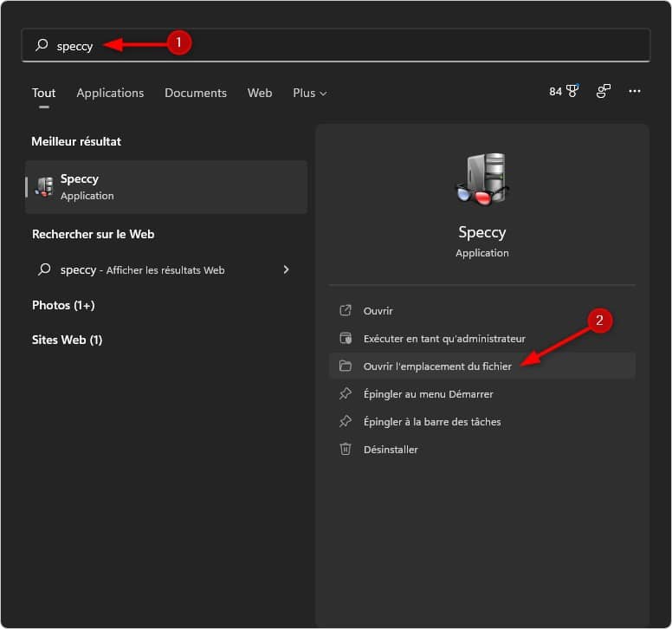Switch to the Tout tab
The height and width of the screenshot is (629, 672).
click(x=43, y=93)
